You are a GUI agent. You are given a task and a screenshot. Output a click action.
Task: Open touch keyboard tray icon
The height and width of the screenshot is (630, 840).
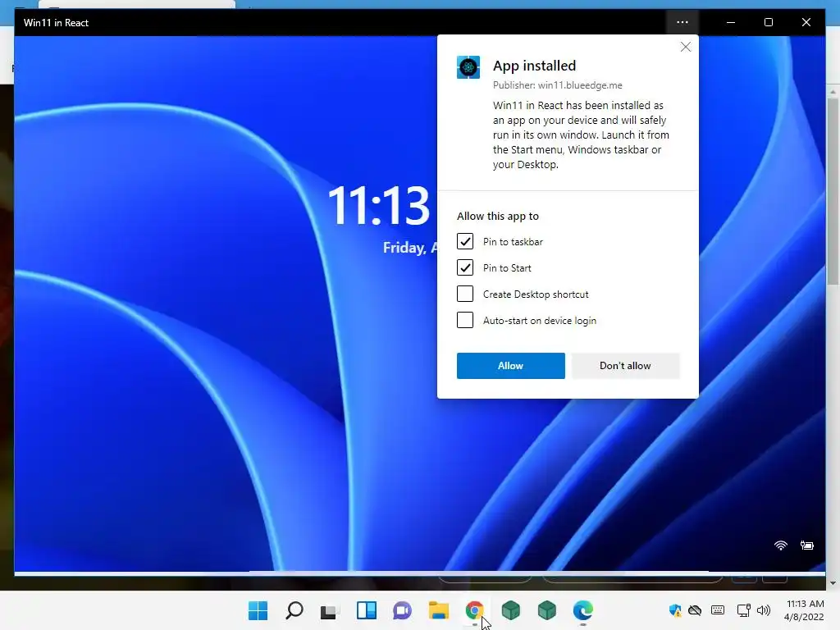point(718,610)
